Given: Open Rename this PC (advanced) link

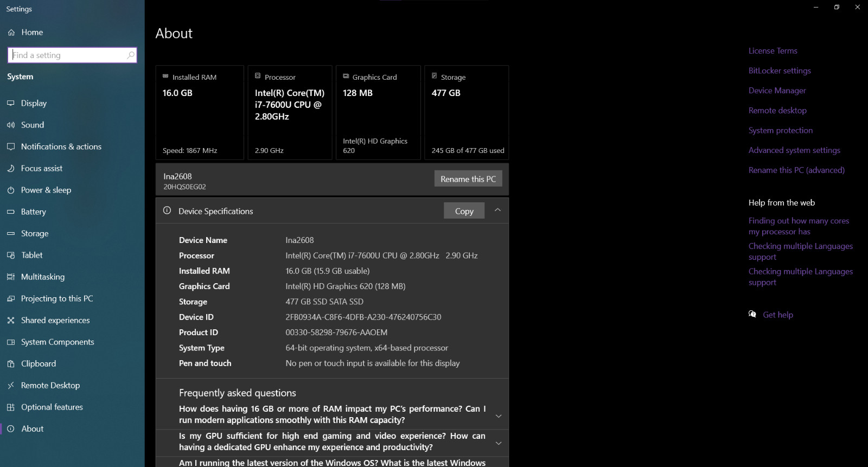Looking at the screenshot, I should (x=796, y=170).
